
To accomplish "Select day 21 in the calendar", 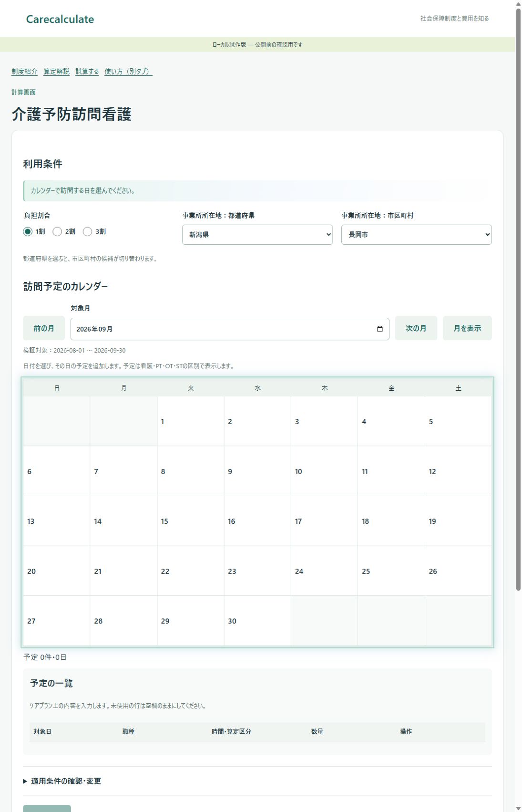I will (x=123, y=571).
